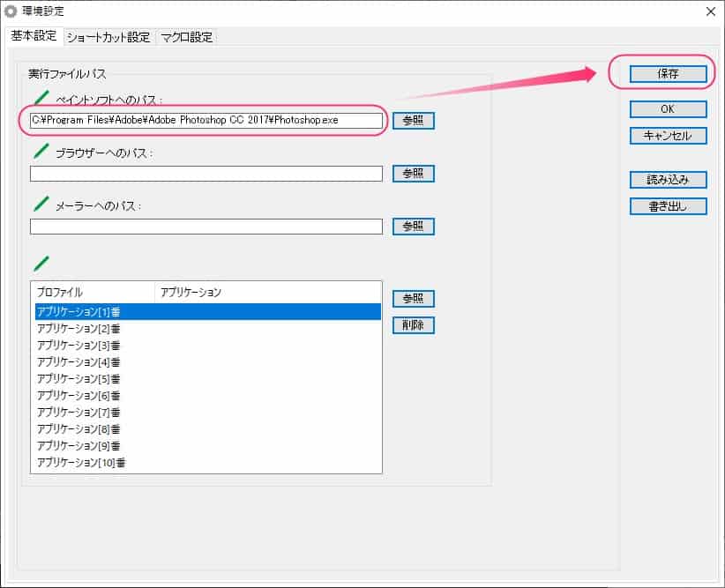Select アプリケーション[7]番 row
Image resolution: width=725 pixels, height=588 pixels.
point(207,413)
